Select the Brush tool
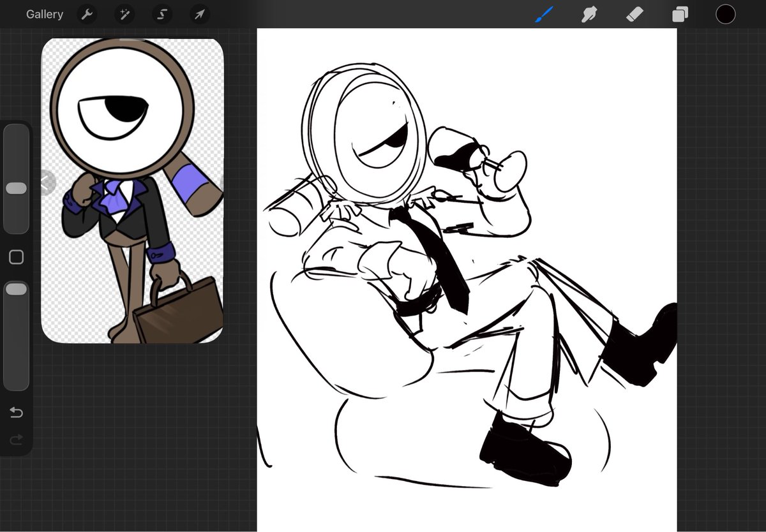766x532 pixels. [544, 14]
